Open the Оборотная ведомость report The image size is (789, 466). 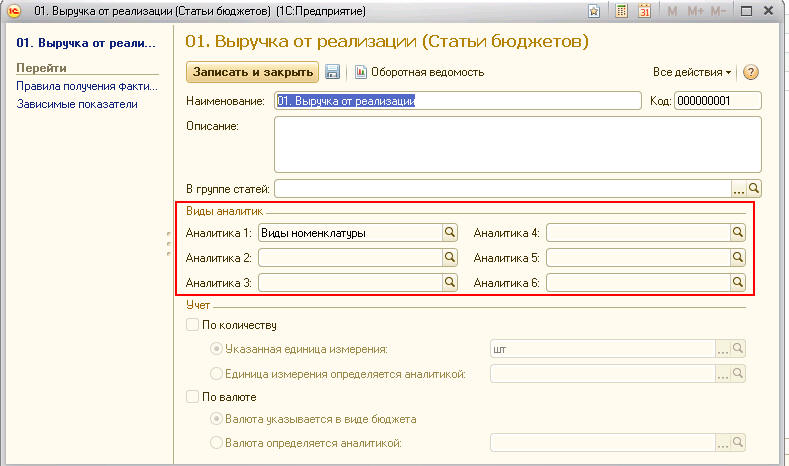420,72
